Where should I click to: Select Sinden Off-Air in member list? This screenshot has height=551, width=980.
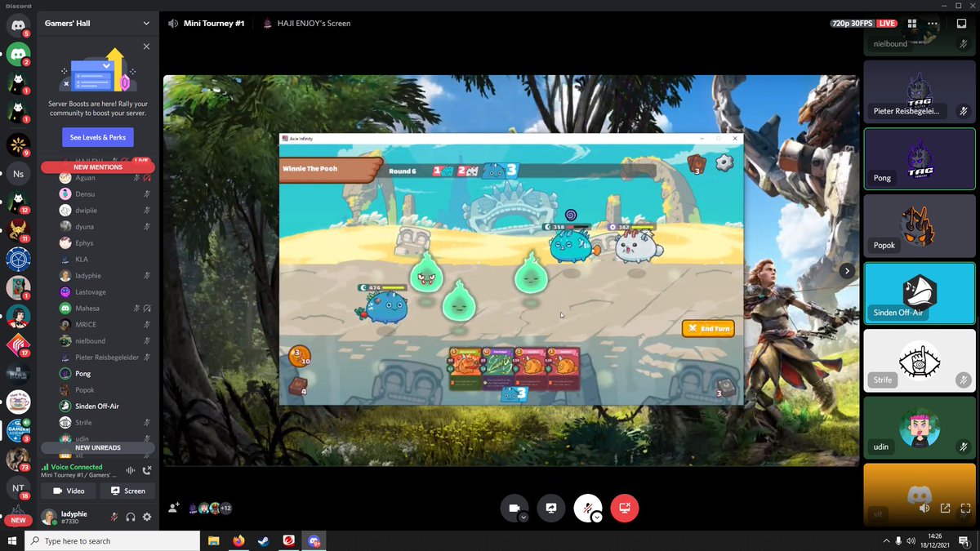tap(98, 407)
